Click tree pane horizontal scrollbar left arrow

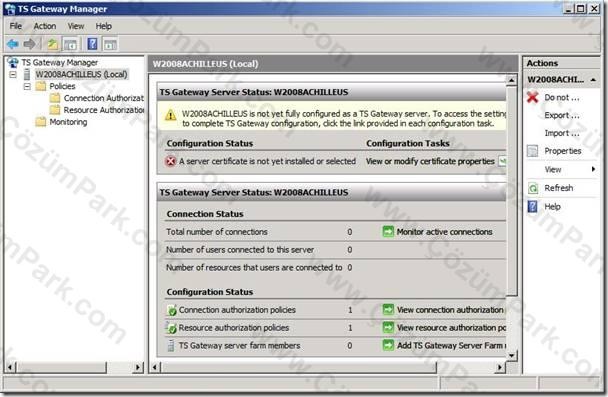10,367
